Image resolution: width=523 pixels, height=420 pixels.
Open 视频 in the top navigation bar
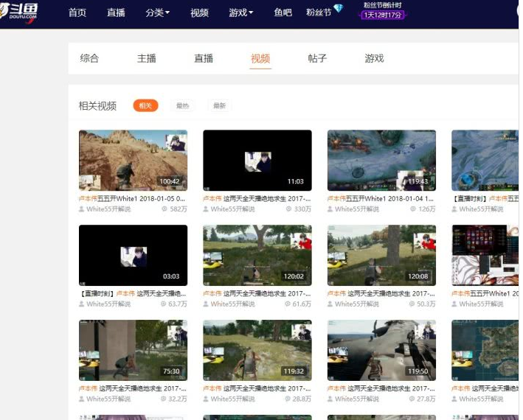tap(199, 13)
